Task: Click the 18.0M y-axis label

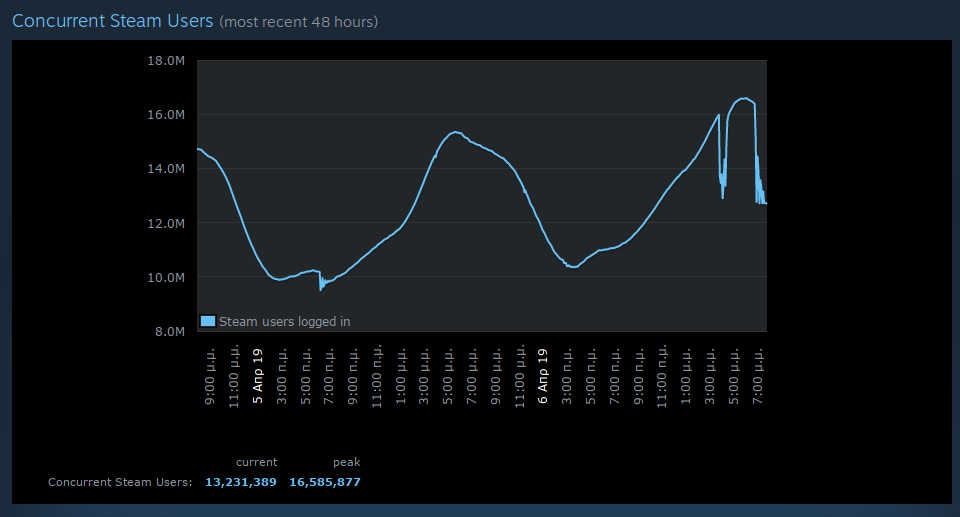Action: (x=166, y=61)
